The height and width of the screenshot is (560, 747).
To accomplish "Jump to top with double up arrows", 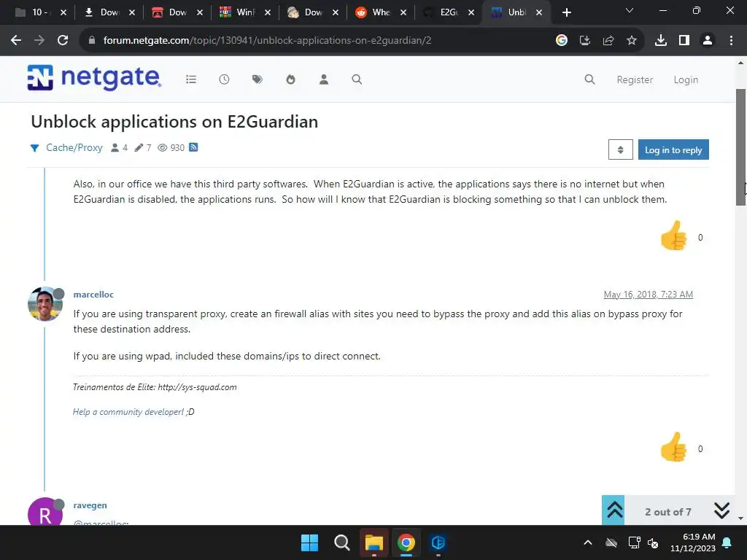I will tap(614, 510).
